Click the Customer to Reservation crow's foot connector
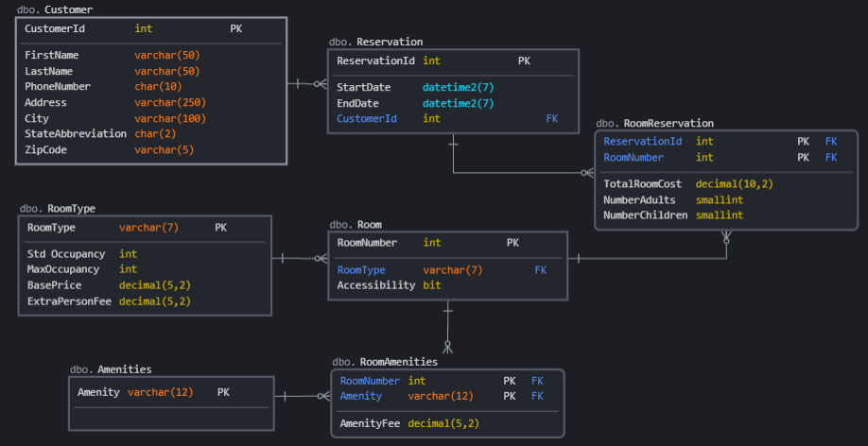This screenshot has width=868, height=446. coord(307,83)
